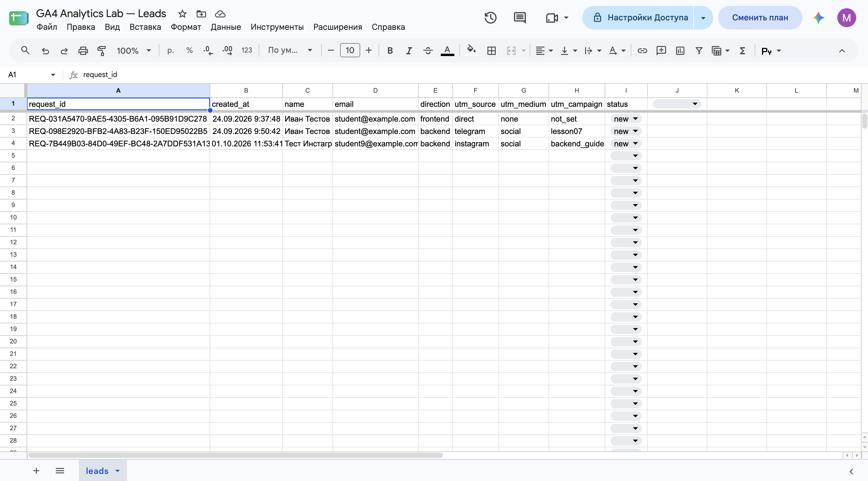868x481 pixels.
Task: Toggle italic formatting
Action: pos(409,51)
